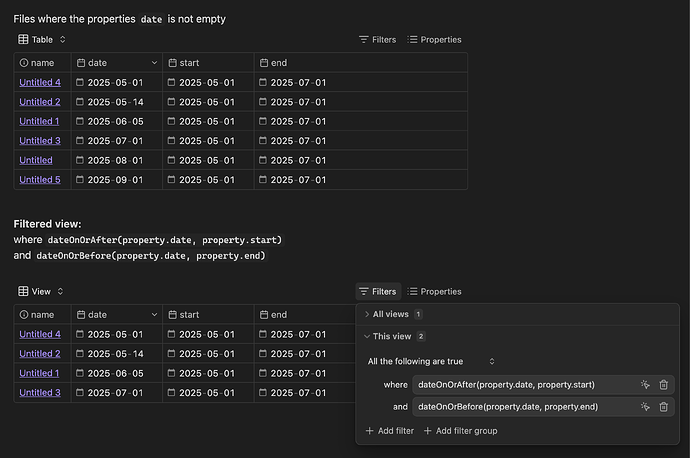
Task: Click calendar icon of date 2025-06-05 in top table
Action: pos(80,121)
